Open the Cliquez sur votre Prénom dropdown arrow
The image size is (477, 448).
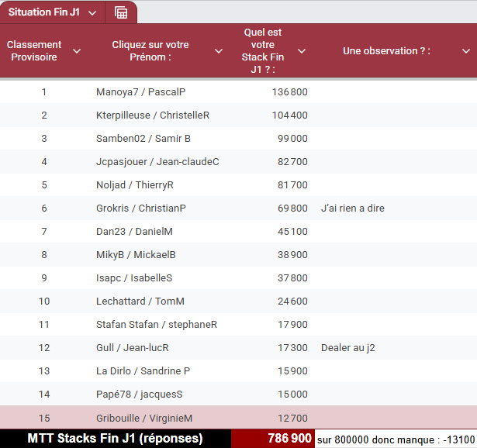click(218, 51)
